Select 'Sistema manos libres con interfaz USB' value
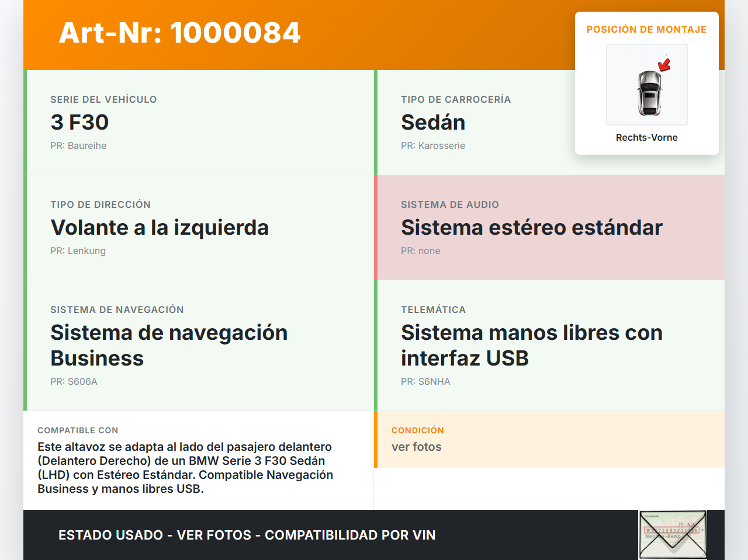 (x=532, y=345)
